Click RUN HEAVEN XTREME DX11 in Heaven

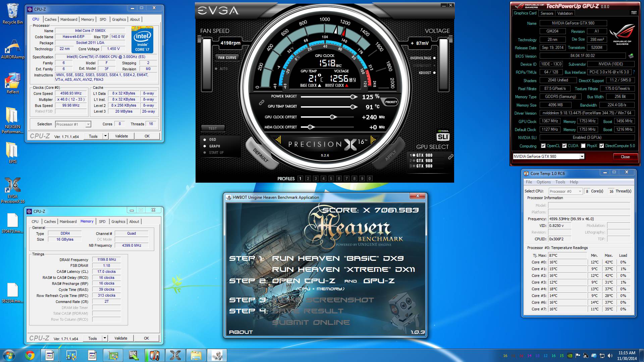pos(343,269)
